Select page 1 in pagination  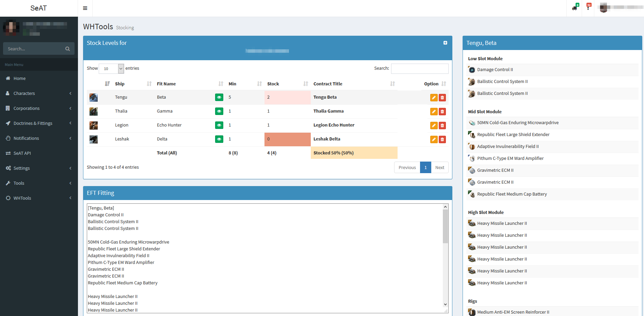coord(425,167)
